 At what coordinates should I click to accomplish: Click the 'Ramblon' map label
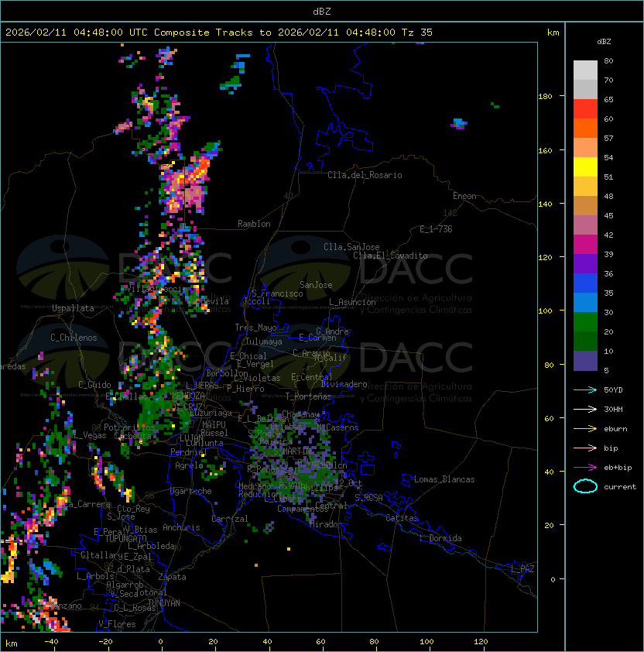(254, 224)
